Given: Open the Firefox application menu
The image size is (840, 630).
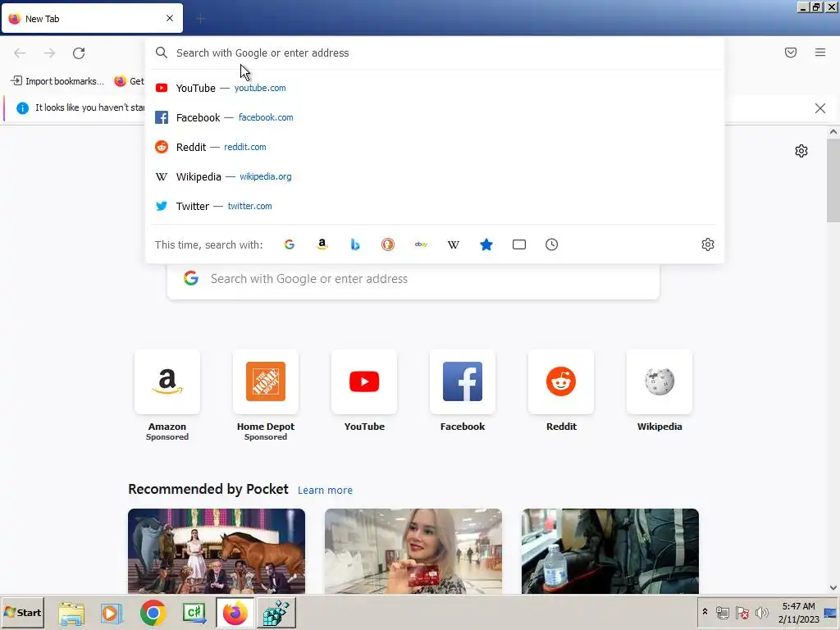Looking at the screenshot, I should pyautogui.click(x=820, y=52).
